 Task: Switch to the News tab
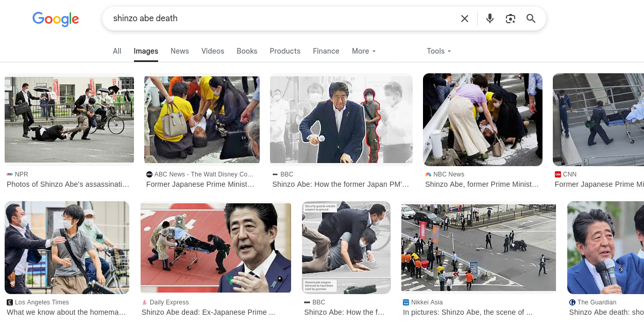pos(180,51)
